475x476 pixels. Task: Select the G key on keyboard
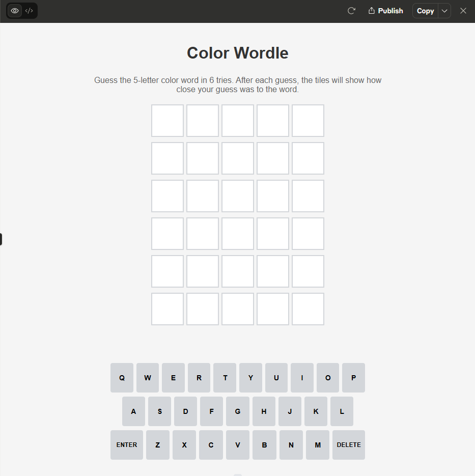click(x=238, y=411)
